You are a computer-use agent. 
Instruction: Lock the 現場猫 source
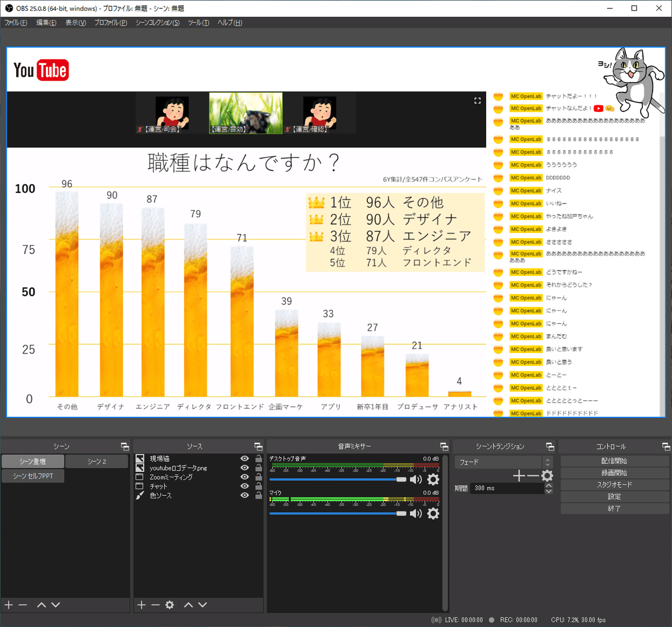pos(258,458)
